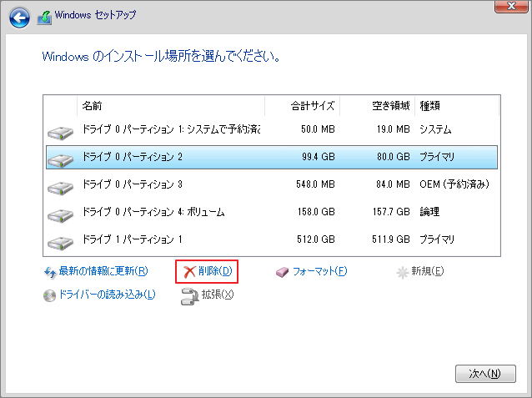Click プライマリ type in ドライブ 1 row

[x=437, y=239]
